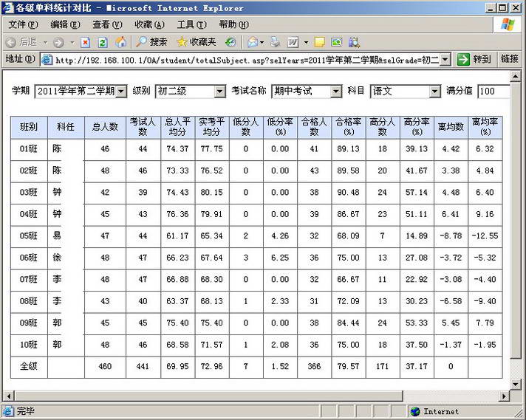Click the vertical scrollbar thumb
This screenshot has height=420, width=526.
pos(515,221)
